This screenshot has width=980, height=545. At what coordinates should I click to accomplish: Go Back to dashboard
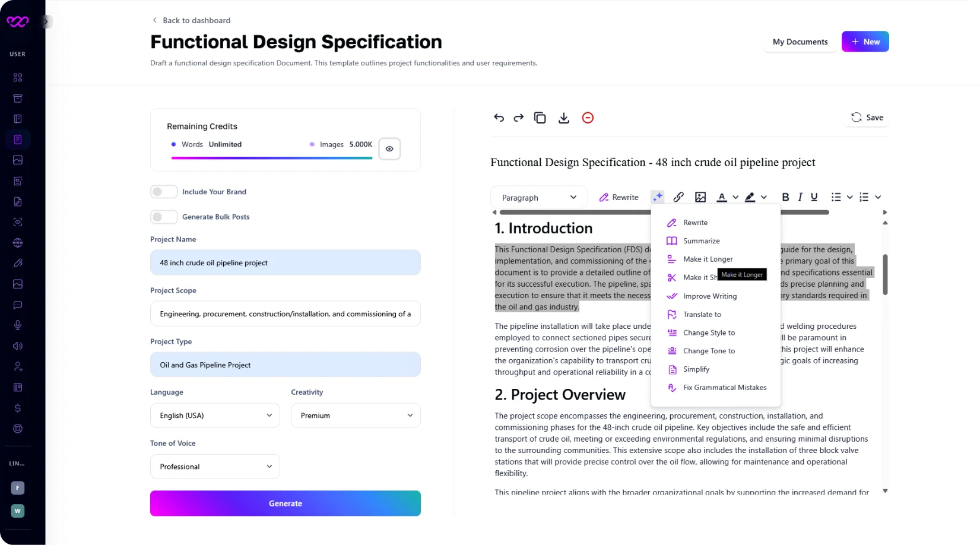pos(191,20)
